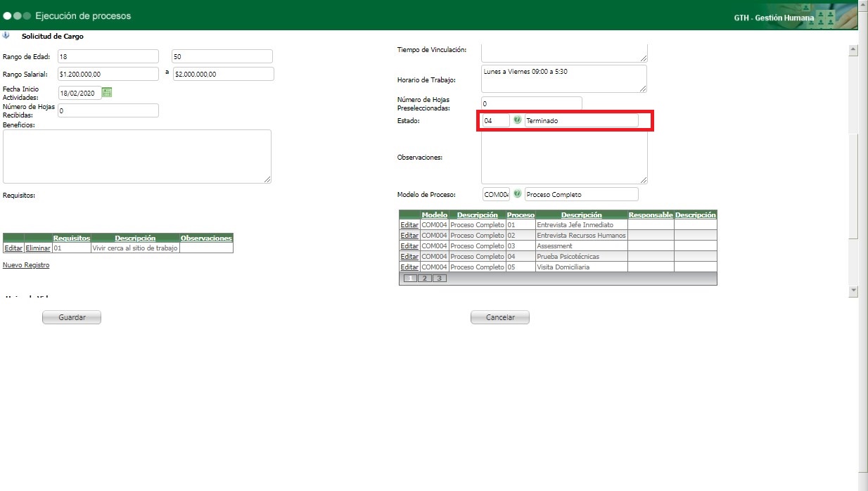The width and height of the screenshot is (868, 491).
Task: Edit the Assessment process row
Action: pos(409,246)
